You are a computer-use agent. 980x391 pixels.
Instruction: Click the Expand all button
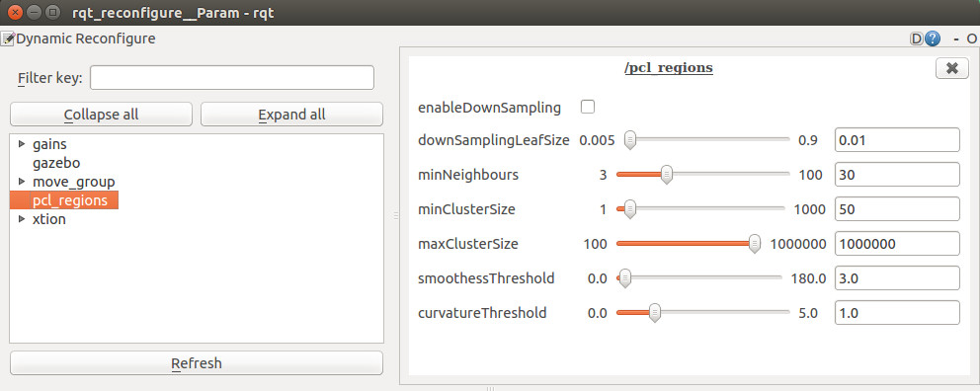[x=291, y=115]
